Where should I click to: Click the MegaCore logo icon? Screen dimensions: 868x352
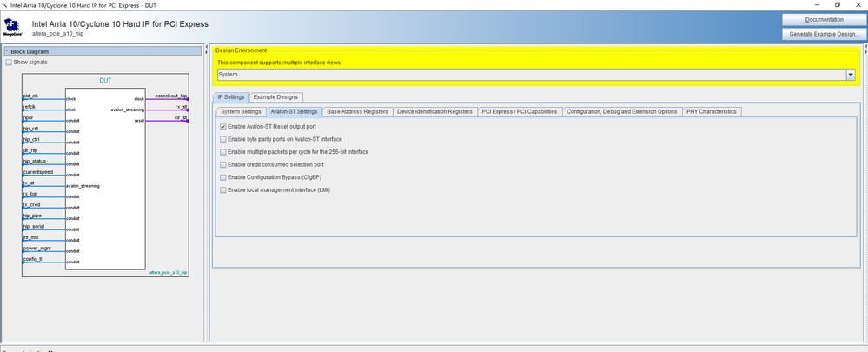click(11, 27)
